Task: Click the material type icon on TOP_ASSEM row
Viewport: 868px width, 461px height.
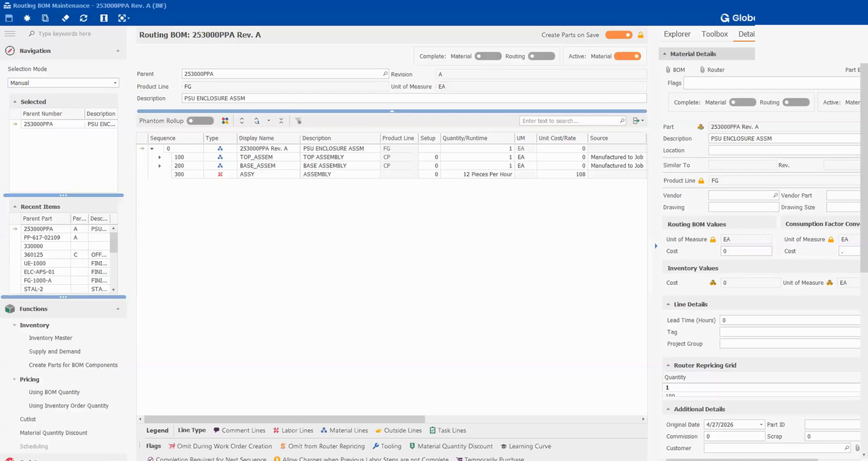Action: pyautogui.click(x=220, y=157)
